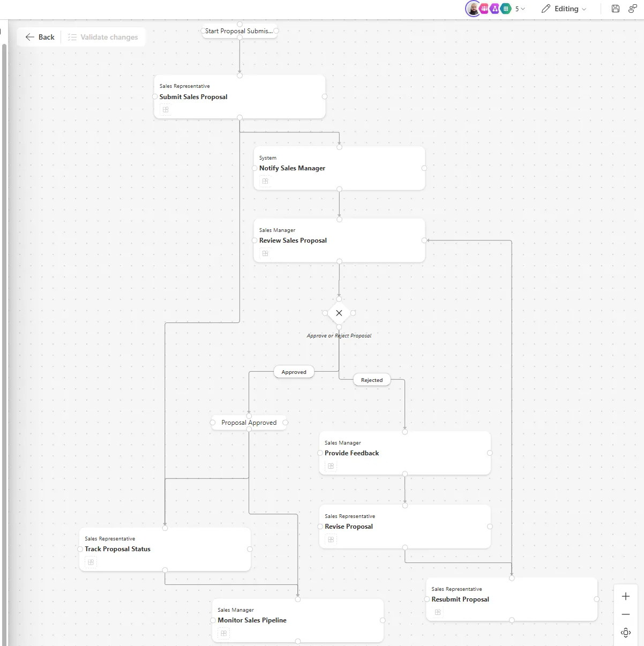Screen dimensions: 644x646
Task: Click right connector of Start Proposal node
Action: pyautogui.click(x=276, y=31)
